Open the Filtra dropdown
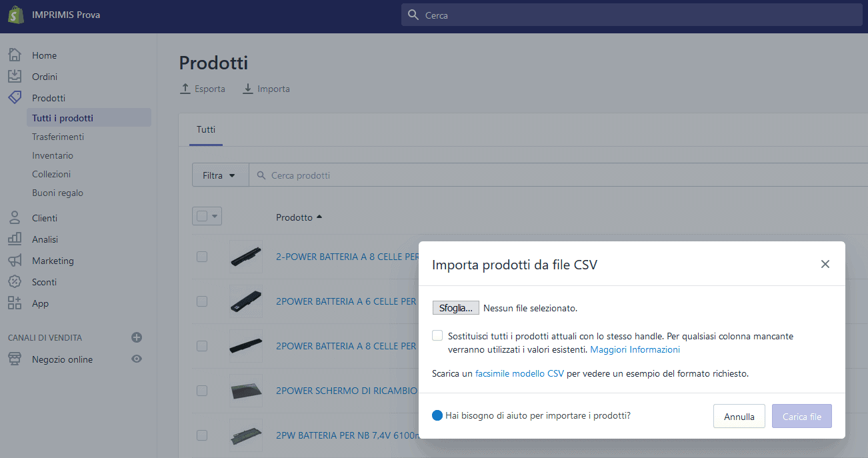Image resolution: width=868 pixels, height=458 pixels. (x=220, y=175)
